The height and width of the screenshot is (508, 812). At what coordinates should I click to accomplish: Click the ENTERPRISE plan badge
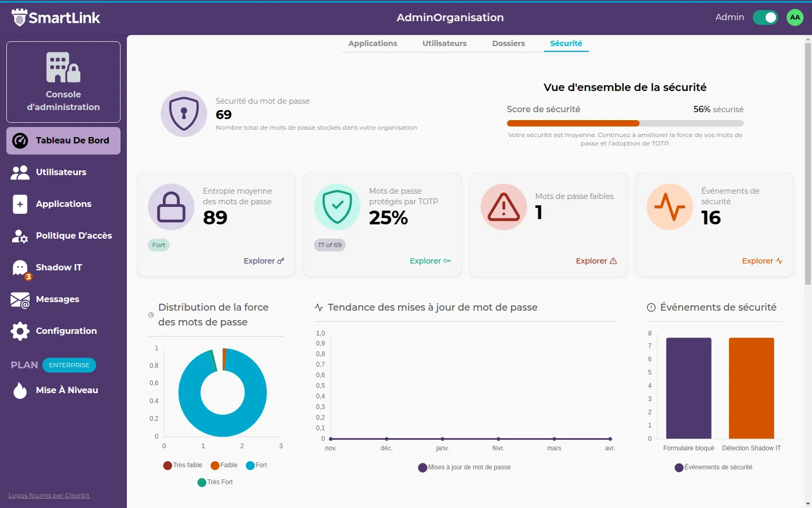tap(69, 365)
